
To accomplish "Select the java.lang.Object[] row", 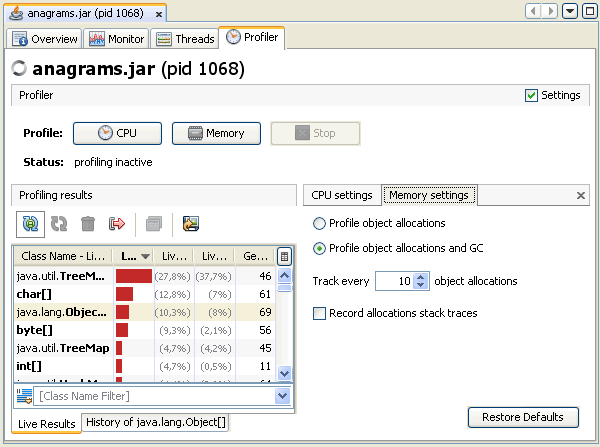I will [62, 312].
